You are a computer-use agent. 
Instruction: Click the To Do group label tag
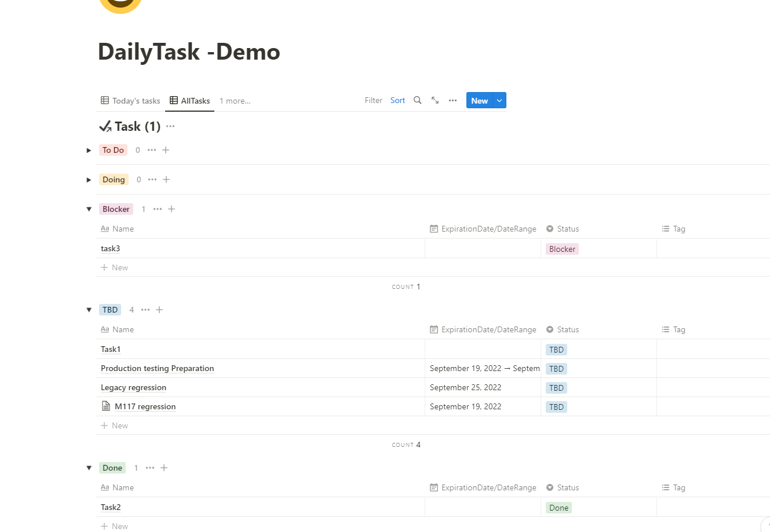coord(113,150)
